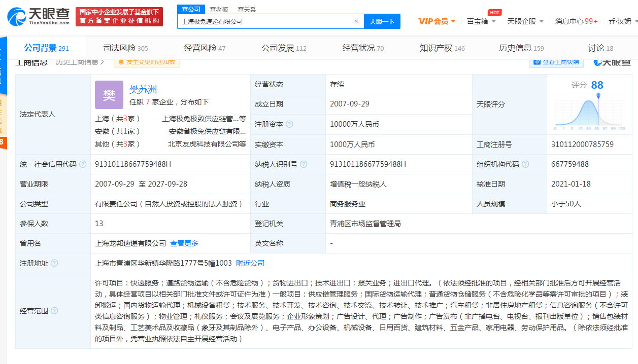Switch to the 查老板 search tab
This screenshot has width=638, height=364.
tap(219, 9)
